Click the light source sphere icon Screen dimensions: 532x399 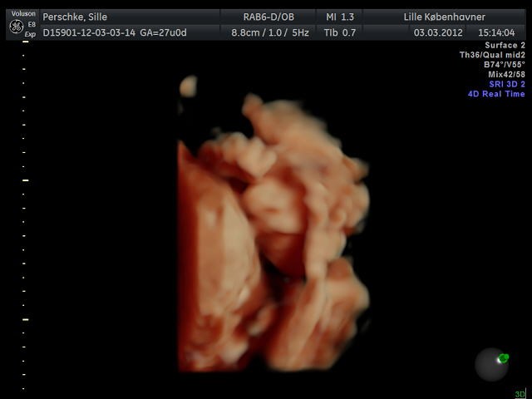click(491, 364)
